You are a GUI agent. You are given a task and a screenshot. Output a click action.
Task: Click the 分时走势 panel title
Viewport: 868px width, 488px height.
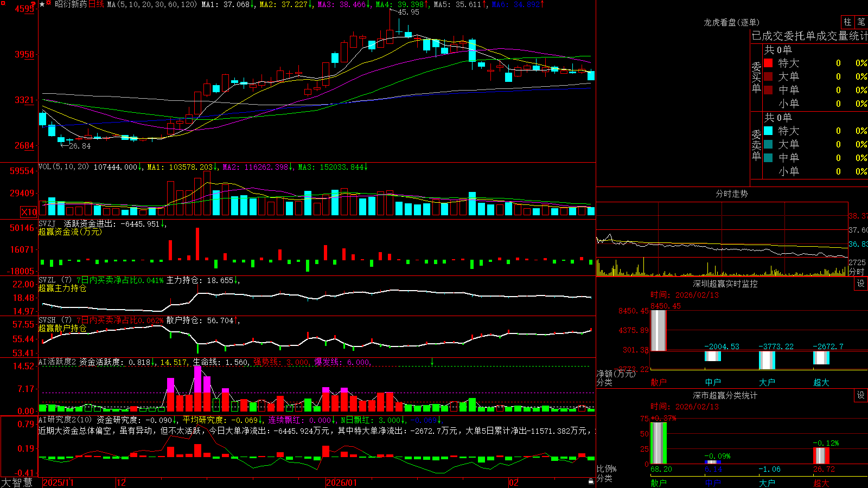coord(732,194)
